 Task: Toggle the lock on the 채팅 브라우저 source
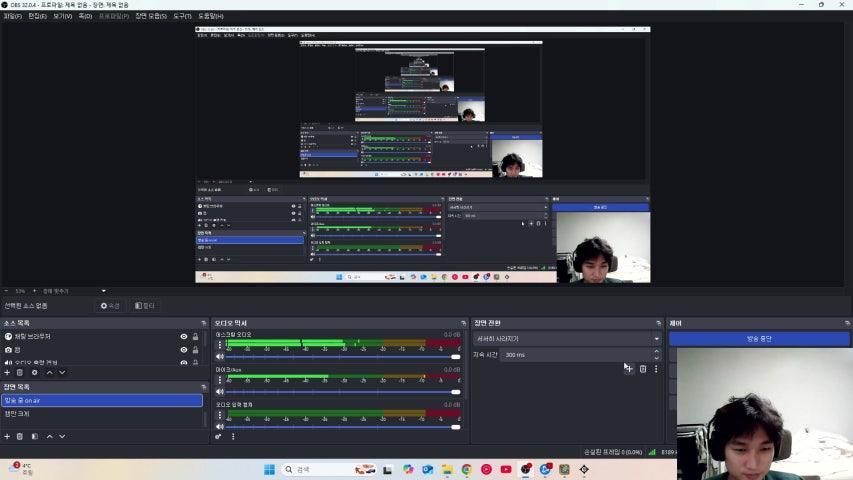point(195,336)
